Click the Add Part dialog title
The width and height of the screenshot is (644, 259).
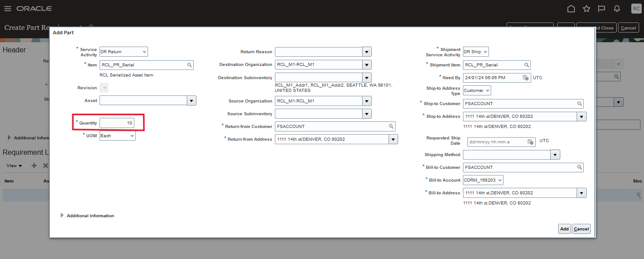(63, 33)
